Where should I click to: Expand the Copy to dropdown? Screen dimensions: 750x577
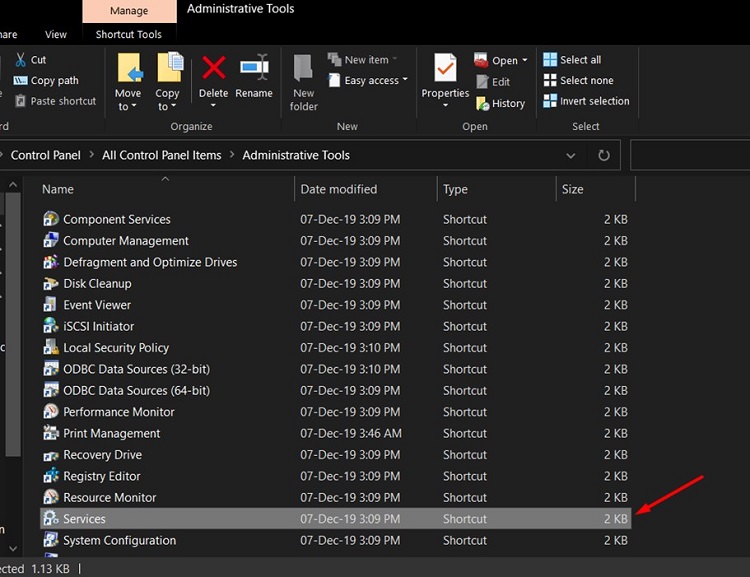[x=167, y=106]
